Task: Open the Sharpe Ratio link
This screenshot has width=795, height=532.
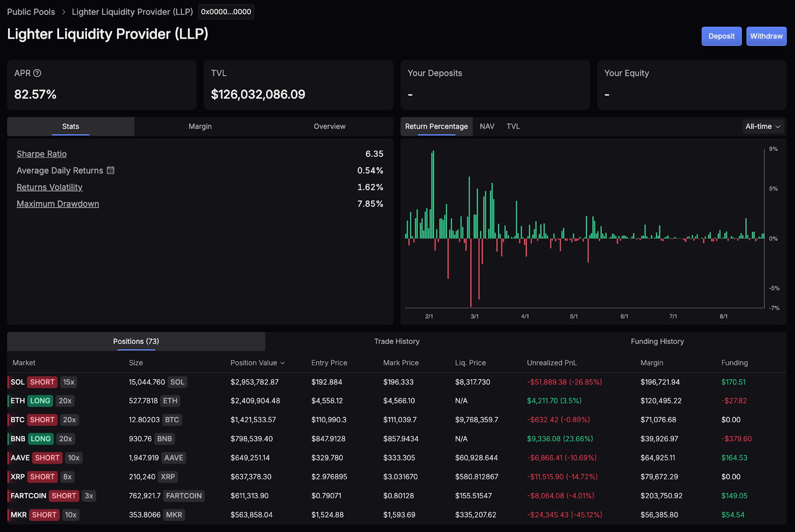Action: 42,154
